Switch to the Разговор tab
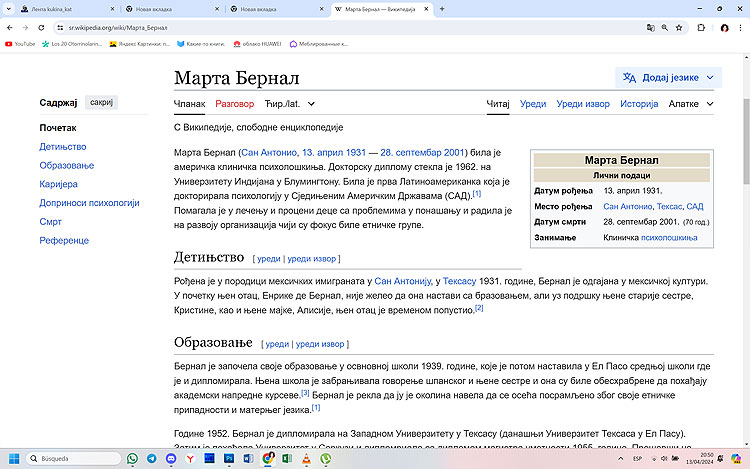This screenshot has height=469, width=750. 234,103
